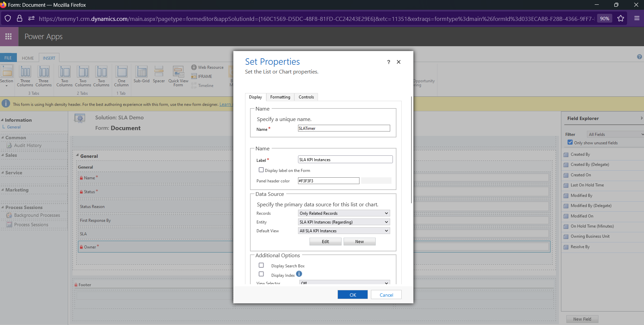Insert a Section from the ribbon
This screenshot has width=644, height=325.
pos(6,76)
